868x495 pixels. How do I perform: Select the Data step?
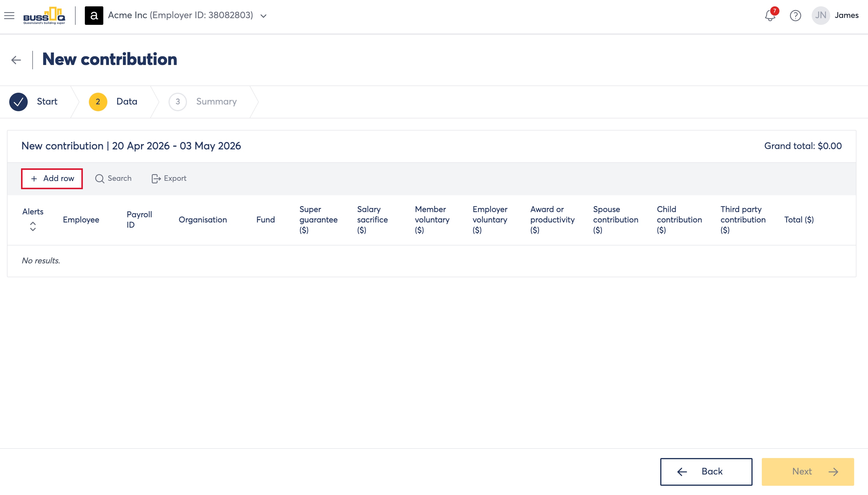tap(113, 102)
